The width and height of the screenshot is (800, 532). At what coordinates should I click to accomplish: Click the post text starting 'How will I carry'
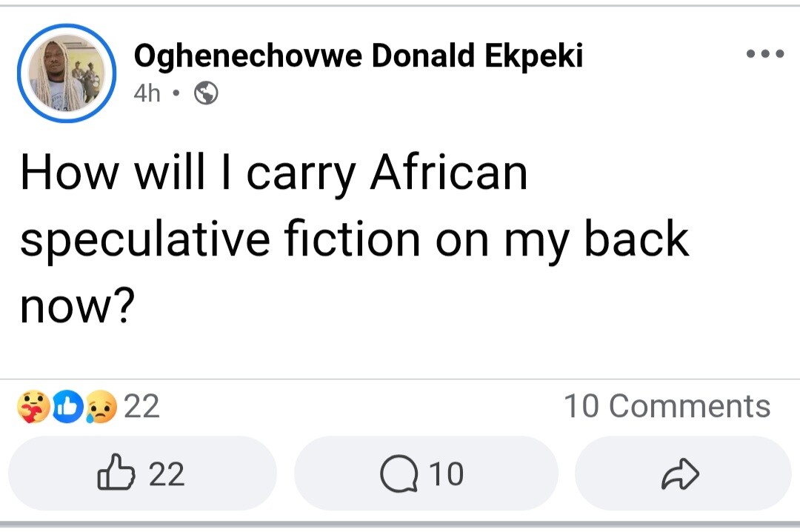[x=273, y=173]
